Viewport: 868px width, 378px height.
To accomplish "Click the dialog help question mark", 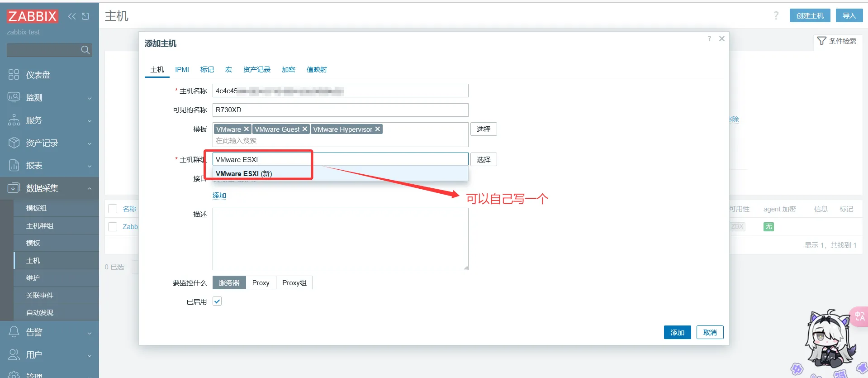I will coord(709,39).
